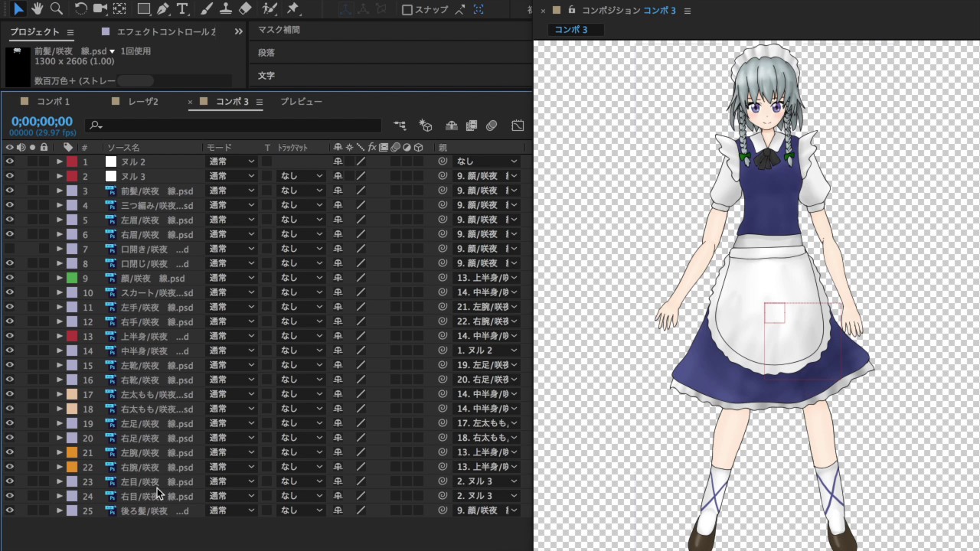Click コンポ 3 breadcrumb in composition viewer

tap(571, 30)
